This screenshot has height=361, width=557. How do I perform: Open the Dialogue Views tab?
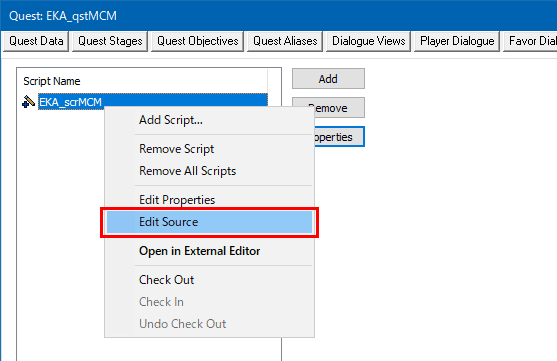(368, 41)
